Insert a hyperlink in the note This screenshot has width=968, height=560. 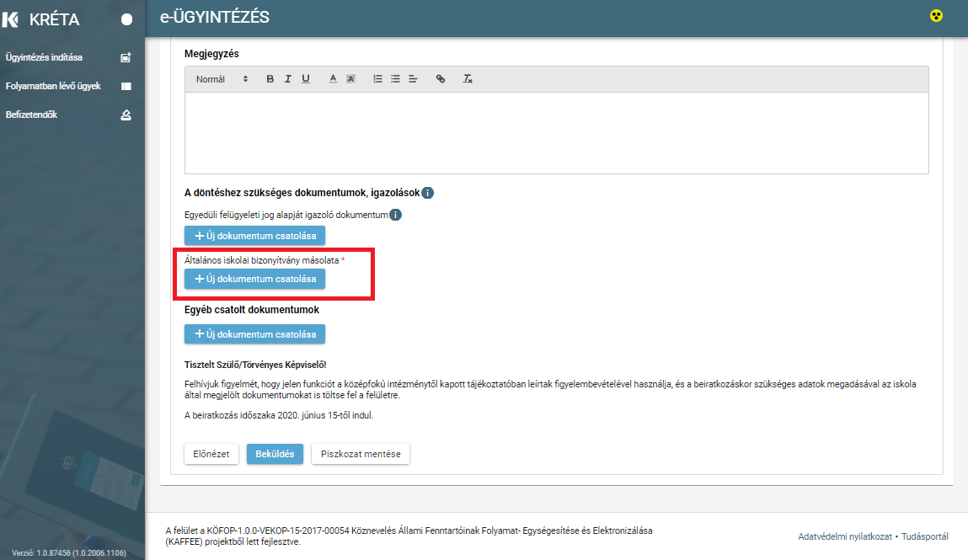[x=440, y=79]
